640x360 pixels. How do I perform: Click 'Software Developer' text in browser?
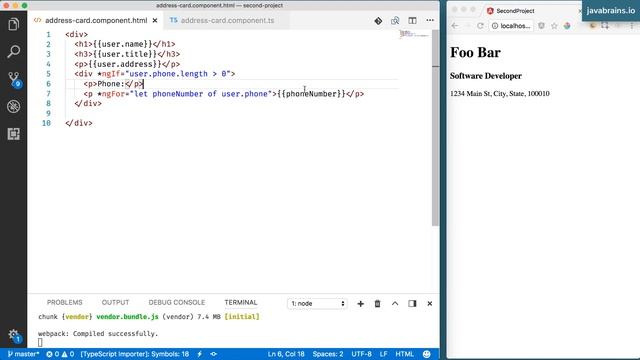click(486, 76)
